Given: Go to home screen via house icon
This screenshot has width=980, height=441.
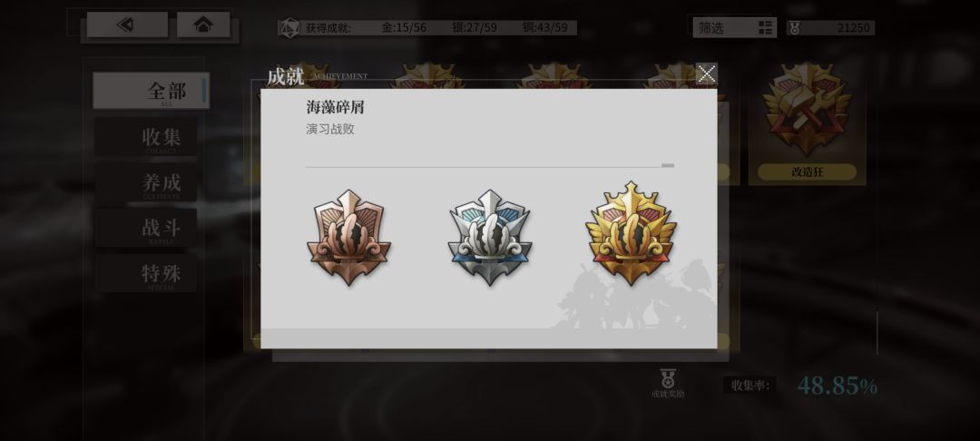Looking at the screenshot, I should (203, 25).
